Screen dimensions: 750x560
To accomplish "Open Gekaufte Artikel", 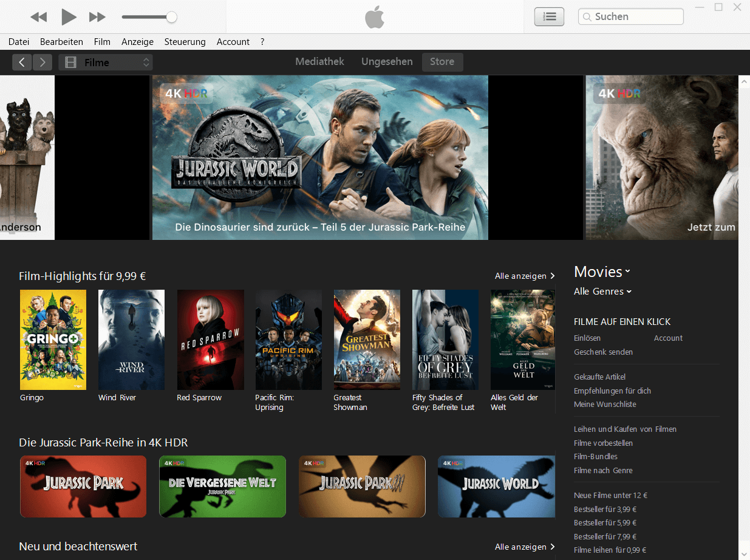I will point(599,377).
